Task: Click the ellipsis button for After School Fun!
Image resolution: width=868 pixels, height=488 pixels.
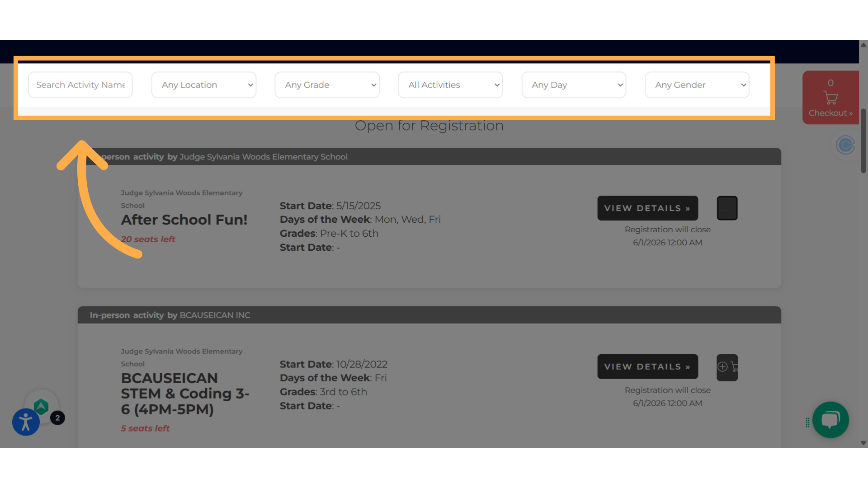Action: pyautogui.click(x=727, y=208)
